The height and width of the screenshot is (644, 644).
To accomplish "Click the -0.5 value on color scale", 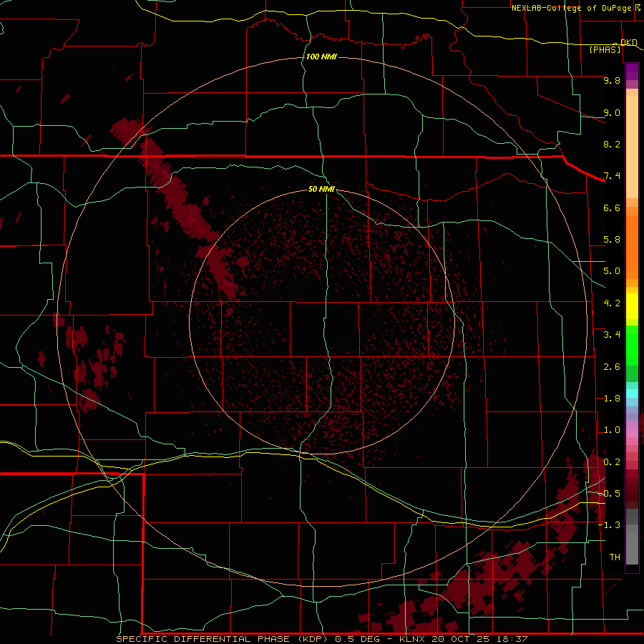I will [x=610, y=494].
